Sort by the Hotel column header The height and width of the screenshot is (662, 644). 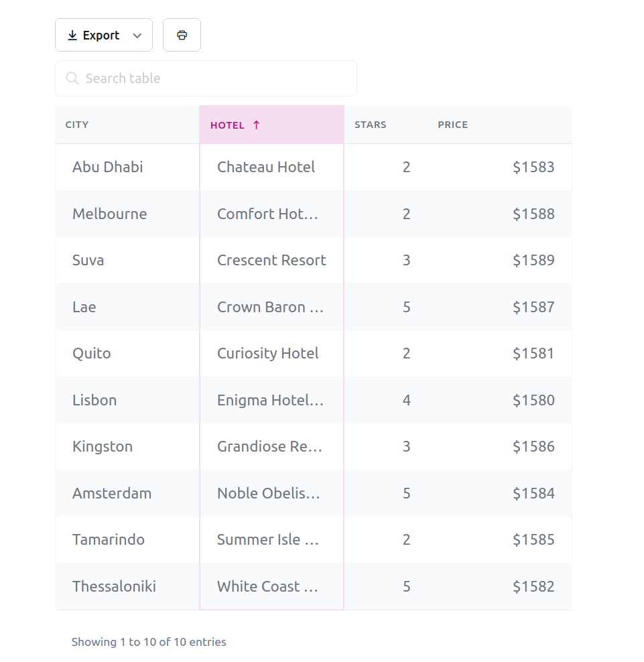pyautogui.click(x=271, y=125)
